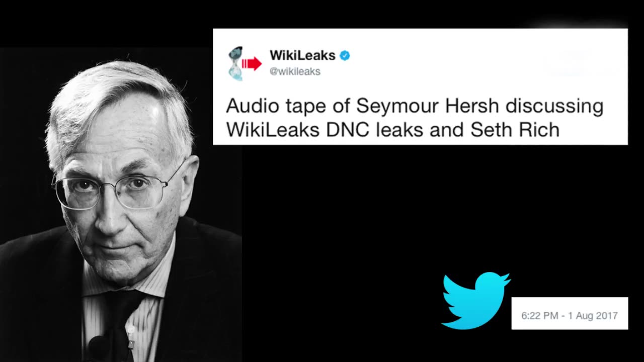Screen dimensions: 644x362
Task: Select the "Seth Rich" text in tweet
Action: coord(515,130)
